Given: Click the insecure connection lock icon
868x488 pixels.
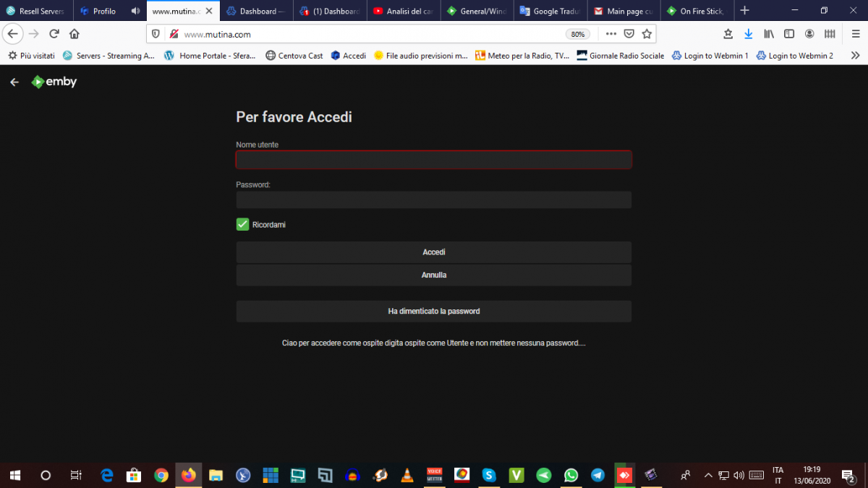Looking at the screenshot, I should coord(174,34).
